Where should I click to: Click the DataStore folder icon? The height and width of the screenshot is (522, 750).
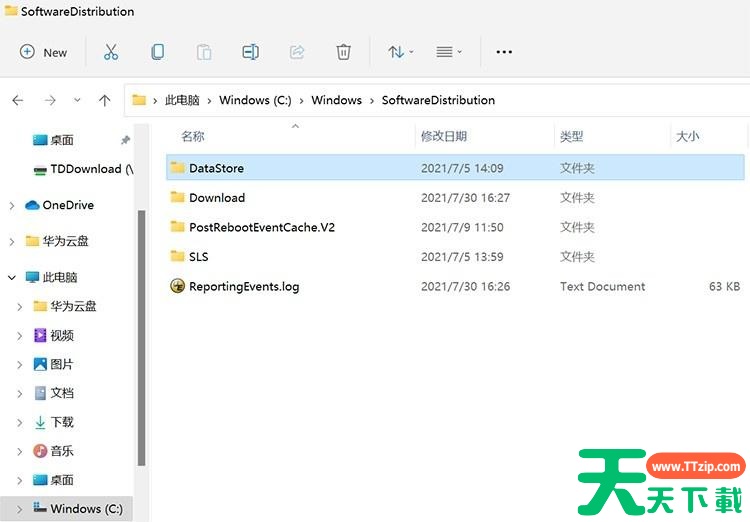(177, 167)
